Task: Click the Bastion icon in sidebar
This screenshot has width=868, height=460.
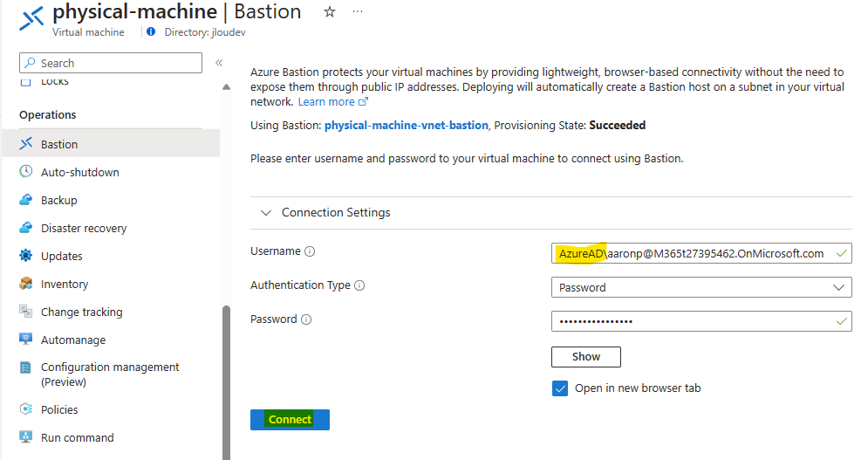Action: pyautogui.click(x=26, y=144)
